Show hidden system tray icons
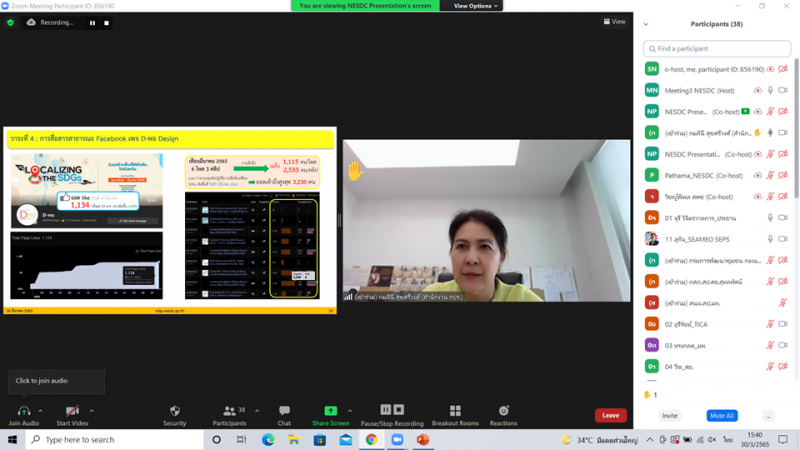This screenshot has width=800, height=450. click(649, 439)
